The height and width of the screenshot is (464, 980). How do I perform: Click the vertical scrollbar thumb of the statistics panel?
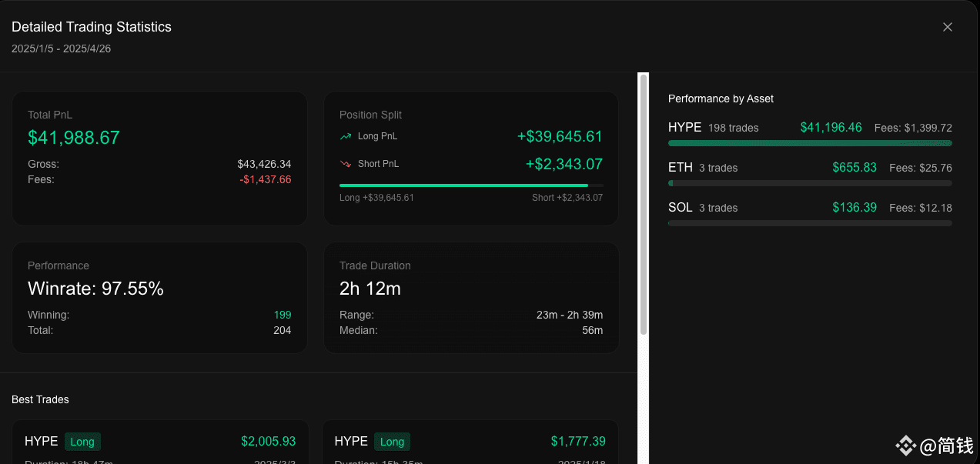644,204
